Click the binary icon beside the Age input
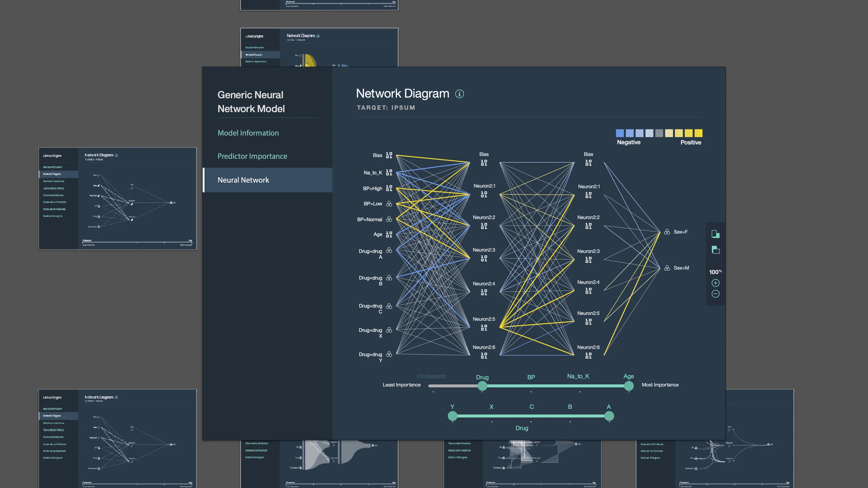Screen dimensions: 868x488 (389, 234)
